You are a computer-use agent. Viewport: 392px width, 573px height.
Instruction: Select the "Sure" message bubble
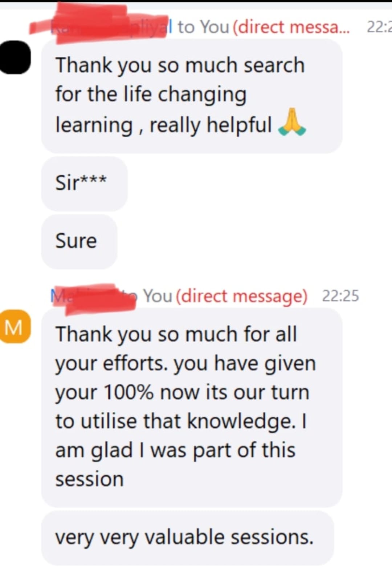click(79, 241)
